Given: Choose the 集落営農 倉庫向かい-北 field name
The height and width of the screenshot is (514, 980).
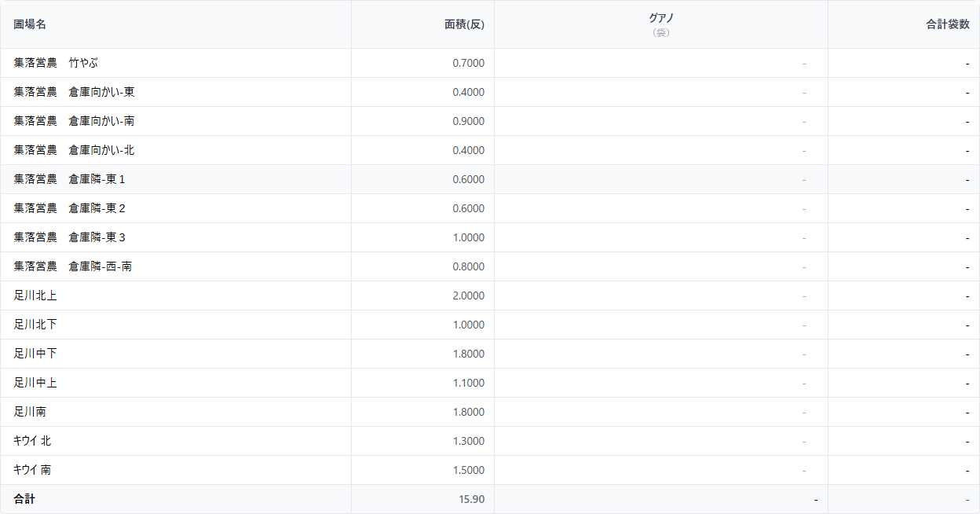Looking at the screenshot, I should click(x=74, y=150).
